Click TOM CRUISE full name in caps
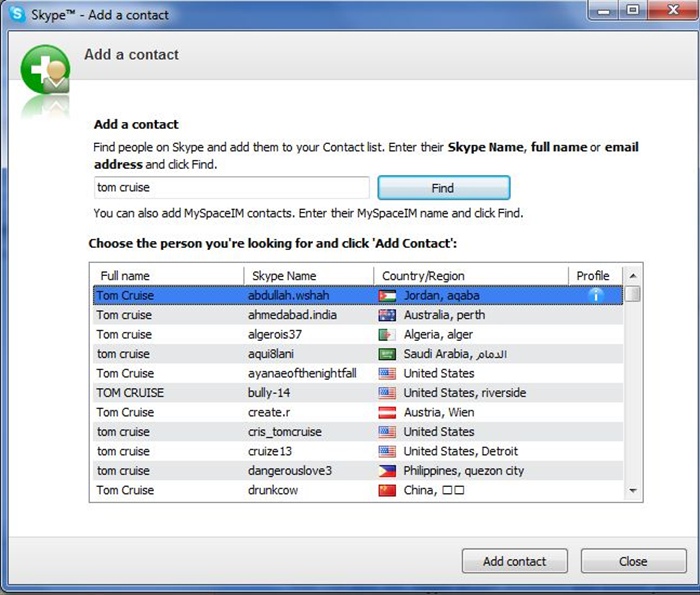Screen dimensions: 700x595 [x=130, y=393]
